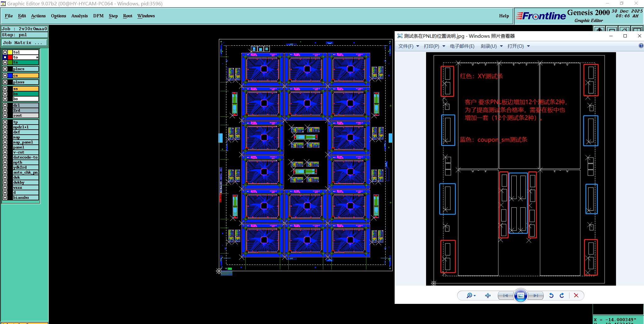Viewport: 644px width, 324px height.
Task: Open the Help menu
Action: (x=504, y=16)
